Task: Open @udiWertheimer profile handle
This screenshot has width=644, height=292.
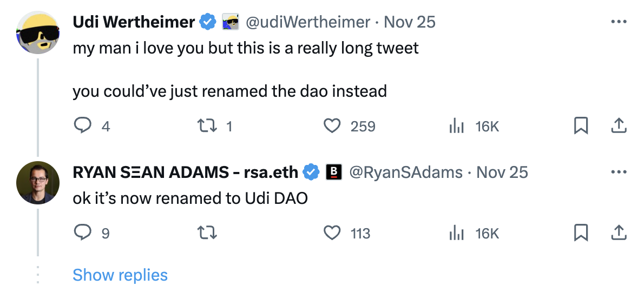Action: (307, 22)
